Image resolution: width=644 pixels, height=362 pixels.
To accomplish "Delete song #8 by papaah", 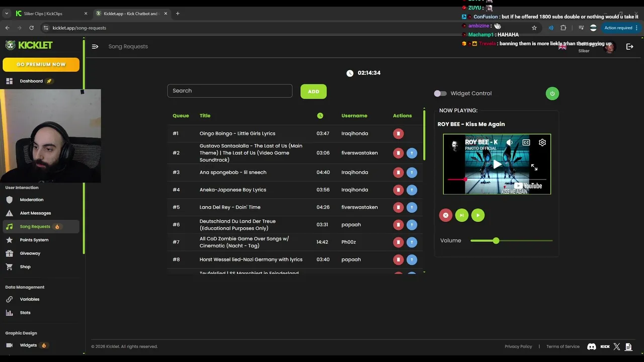I will (x=398, y=259).
